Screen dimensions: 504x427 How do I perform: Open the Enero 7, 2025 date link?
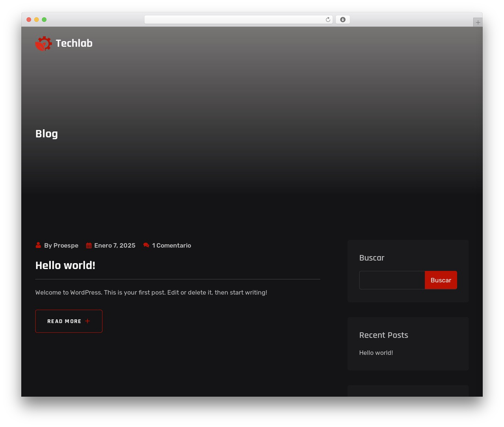pyautogui.click(x=115, y=245)
